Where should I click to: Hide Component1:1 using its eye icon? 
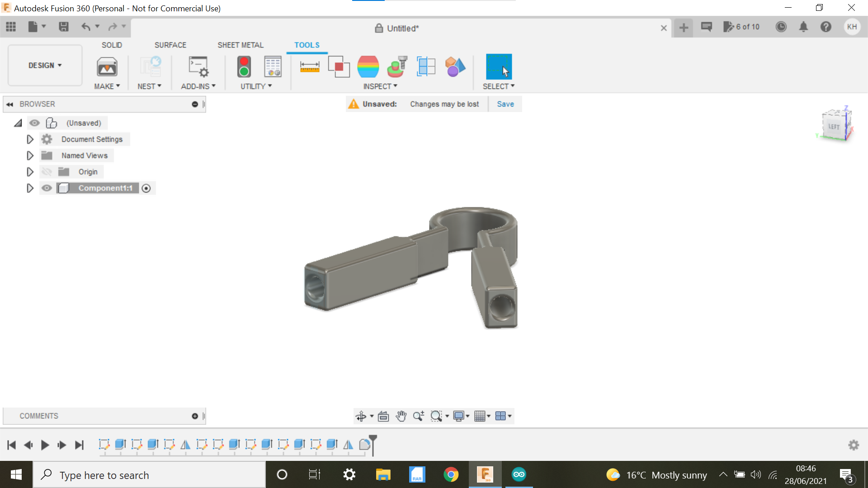[47, 188]
